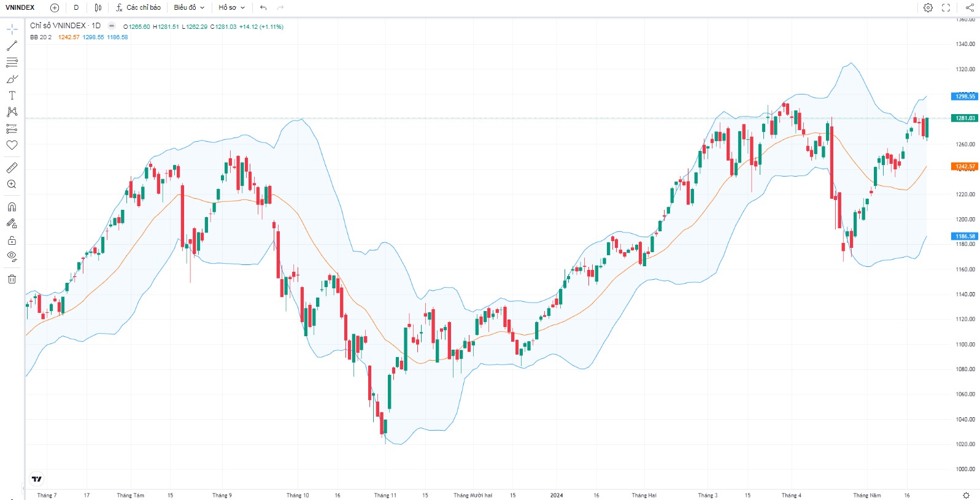Click the Chỉ số VNINDEX · 1D title
This screenshot has height=500, width=980.
[x=65, y=26]
